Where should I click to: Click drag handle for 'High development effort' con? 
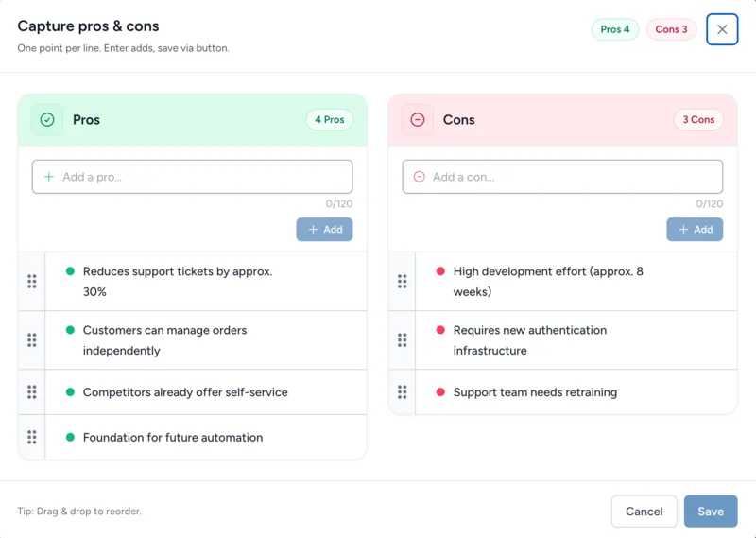coord(403,282)
